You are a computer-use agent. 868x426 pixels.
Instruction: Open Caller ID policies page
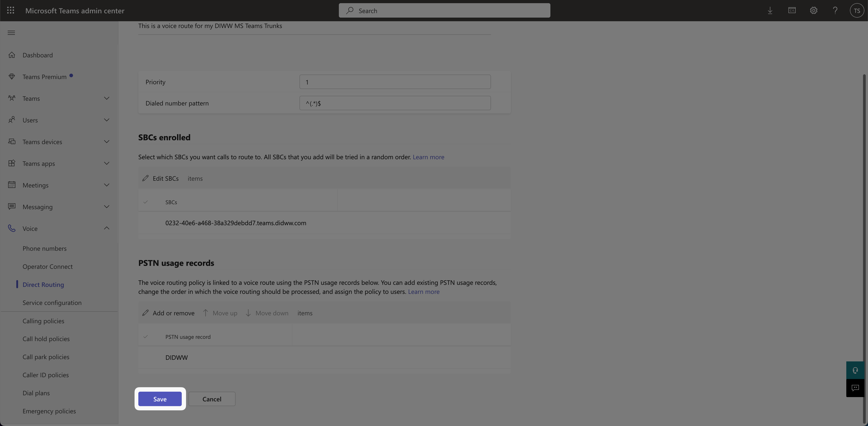pyautogui.click(x=45, y=375)
